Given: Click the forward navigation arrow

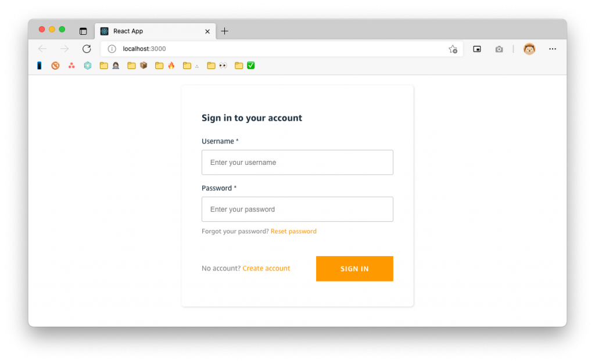Looking at the screenshot, I should point(64,49).
